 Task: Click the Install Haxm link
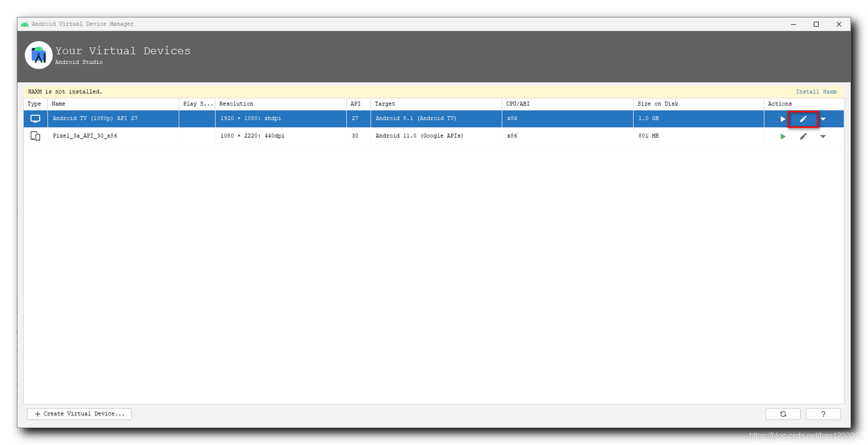[816, 92]
